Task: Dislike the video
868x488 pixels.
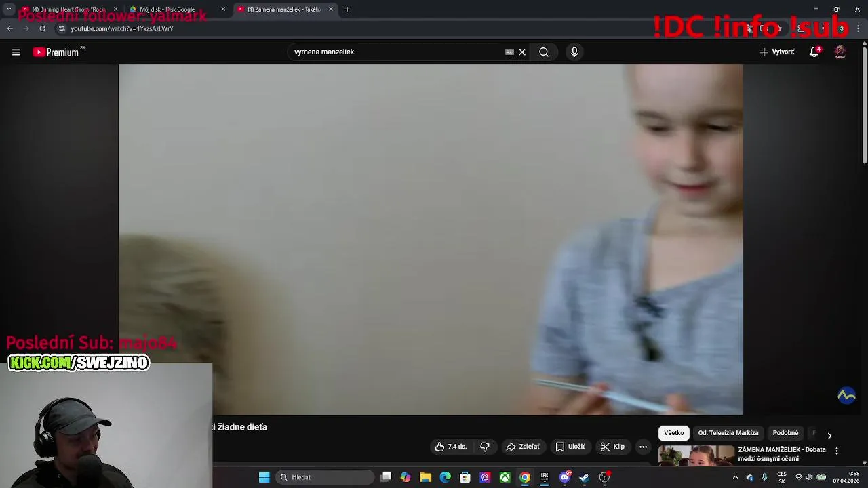Action: tap(485, 447)
